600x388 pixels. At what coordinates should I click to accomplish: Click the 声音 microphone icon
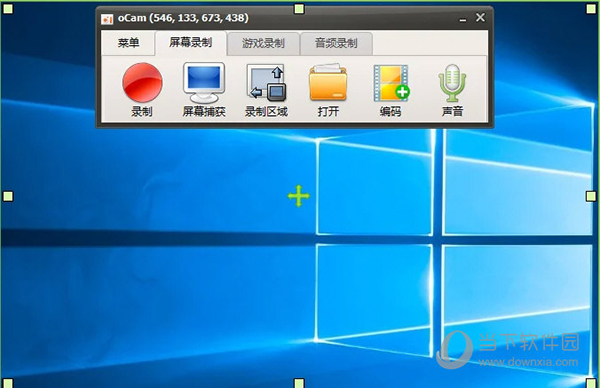(452, 83)
